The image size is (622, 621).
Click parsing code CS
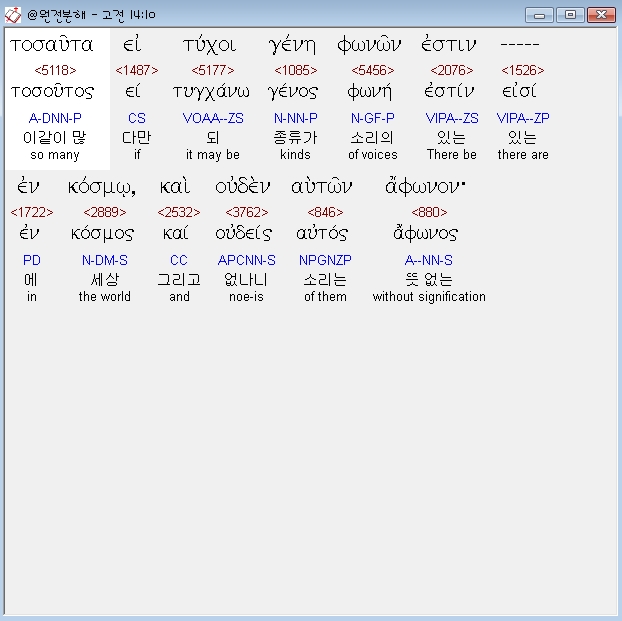137,118
